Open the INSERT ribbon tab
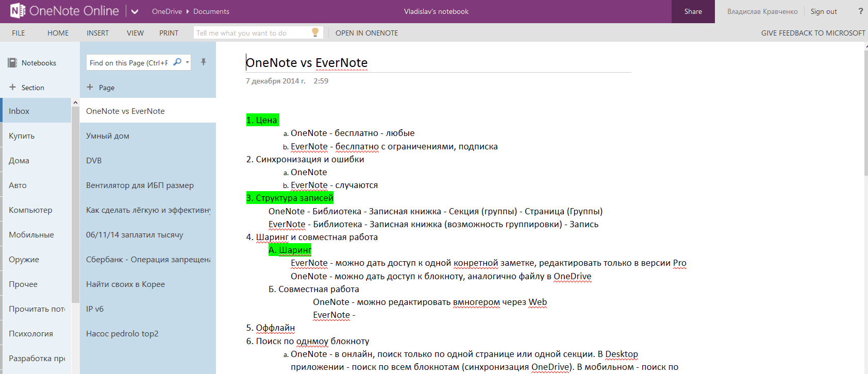868x374 pixels. coord(97,33)
